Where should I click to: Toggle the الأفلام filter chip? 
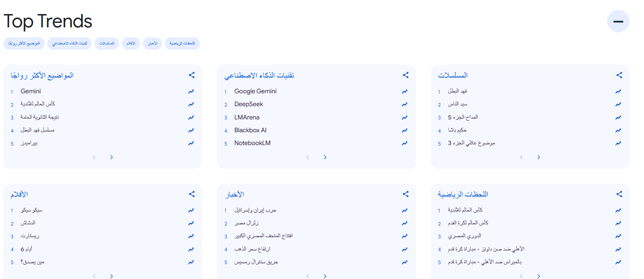131,43
